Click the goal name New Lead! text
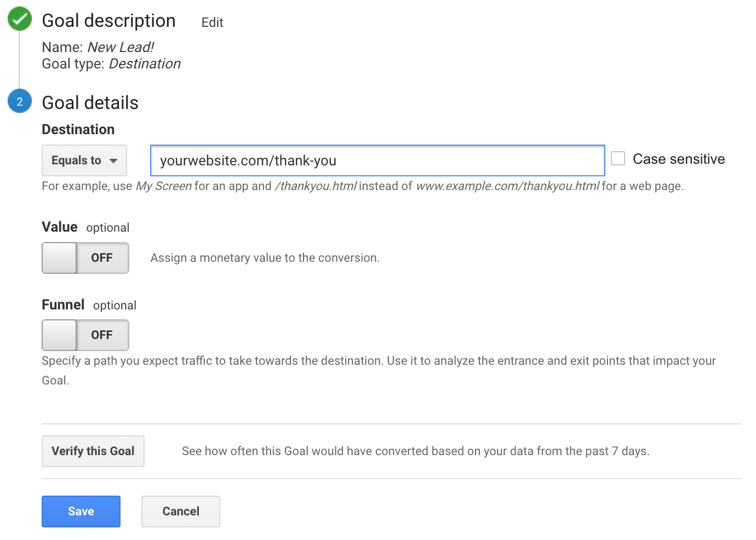The width and height of the screenshot is (756, 540). pyautogui.click(x=121, y=47)
